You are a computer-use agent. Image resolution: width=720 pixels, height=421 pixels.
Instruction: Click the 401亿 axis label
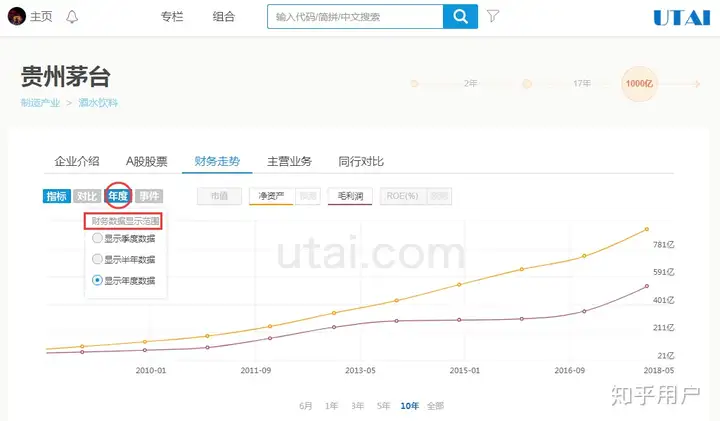(664, 300)
